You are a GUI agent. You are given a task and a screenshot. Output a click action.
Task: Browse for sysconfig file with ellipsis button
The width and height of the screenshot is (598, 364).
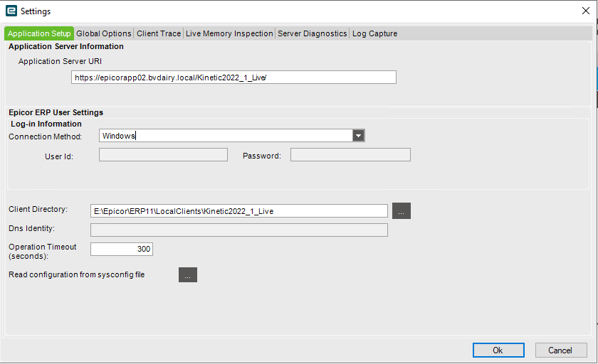pyautogui.click(x=188, y=275)
